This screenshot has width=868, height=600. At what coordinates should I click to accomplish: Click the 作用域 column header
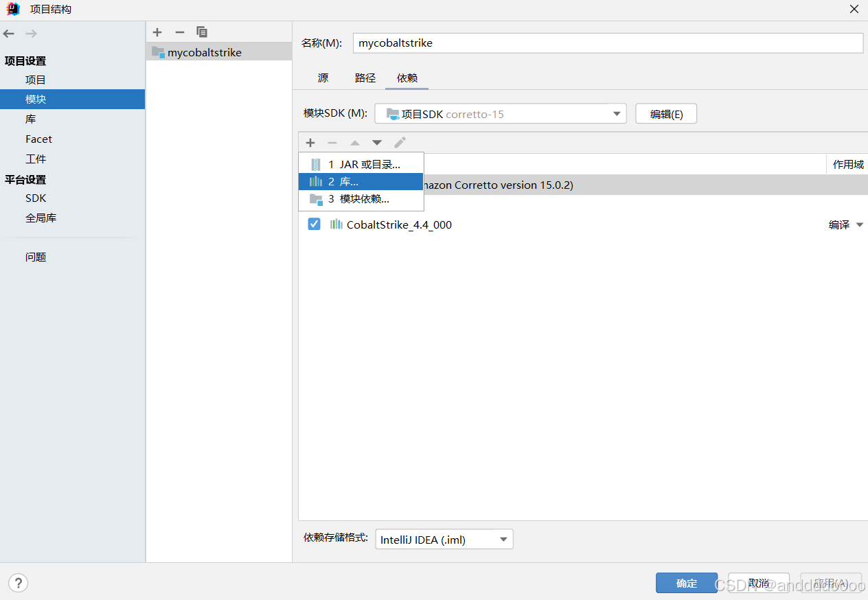848,164
